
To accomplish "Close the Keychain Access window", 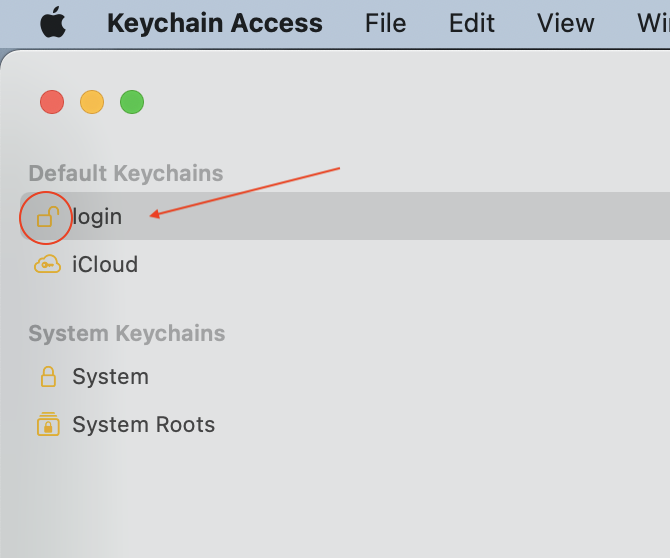I will coord(52,102).
